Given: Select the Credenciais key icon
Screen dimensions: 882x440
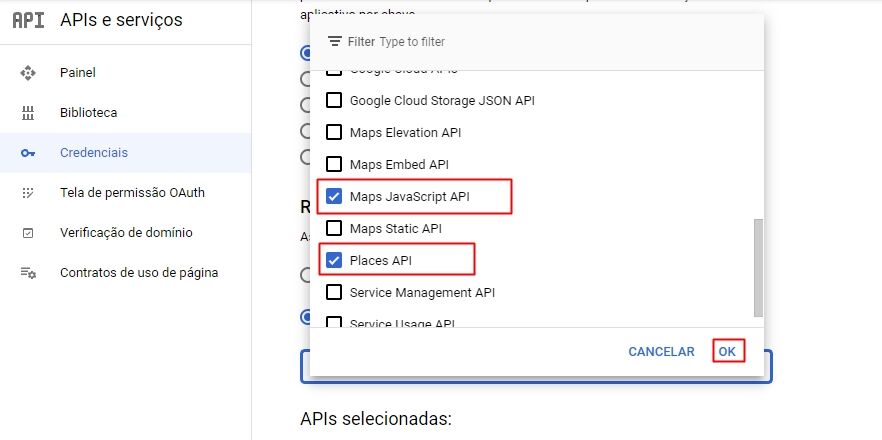Looking at the screenshot, I should (x=28, y=152).
